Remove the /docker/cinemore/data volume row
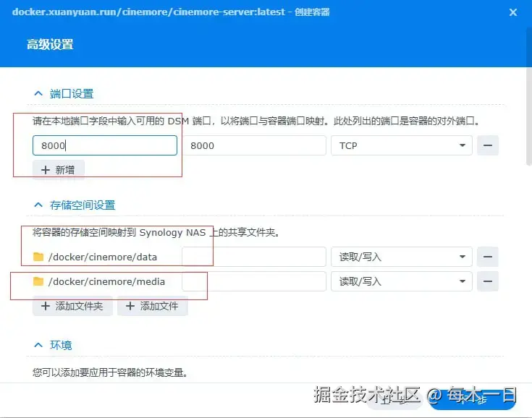 coord(488,257)
